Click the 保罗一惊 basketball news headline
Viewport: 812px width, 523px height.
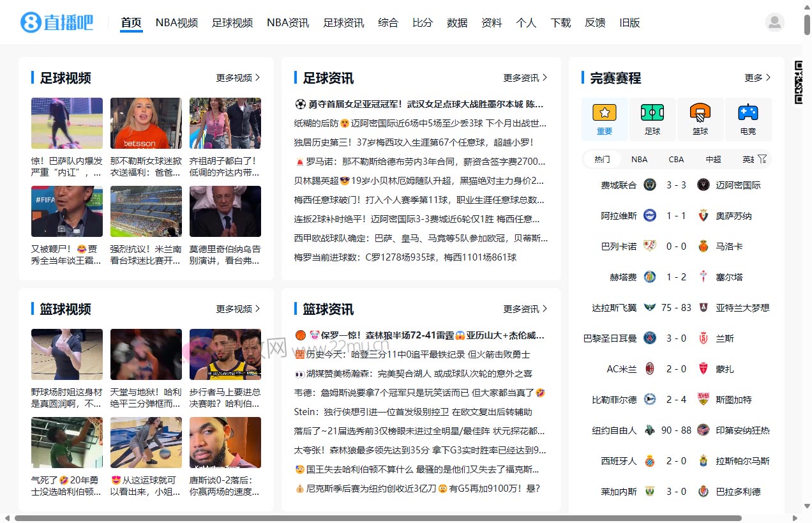click(x=421, y=335)
